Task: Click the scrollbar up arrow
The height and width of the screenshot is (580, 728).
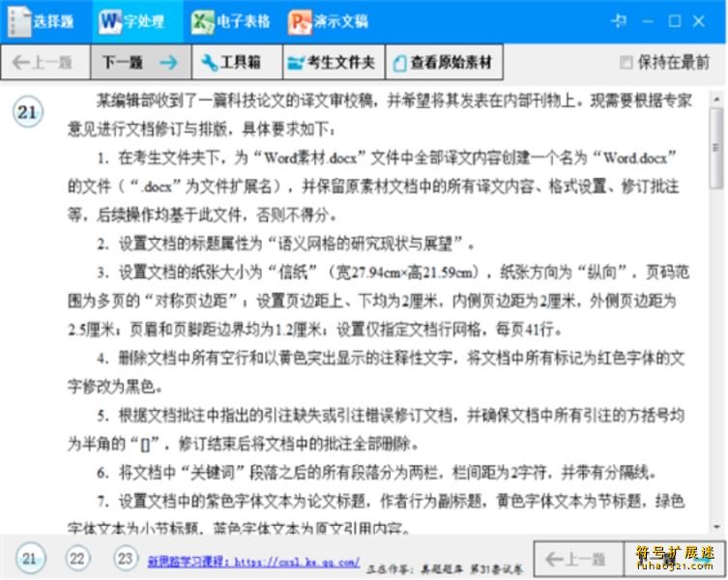Action: tap(716, 99)
